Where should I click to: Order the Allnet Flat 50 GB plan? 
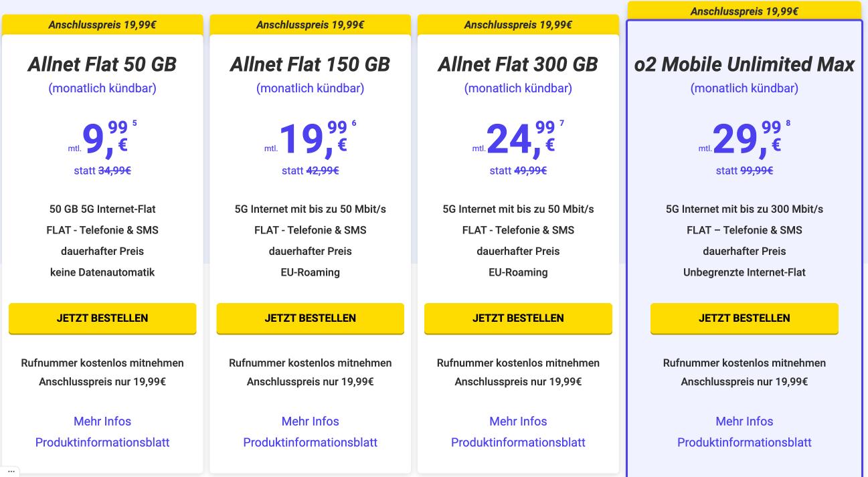tap(102, 318)
